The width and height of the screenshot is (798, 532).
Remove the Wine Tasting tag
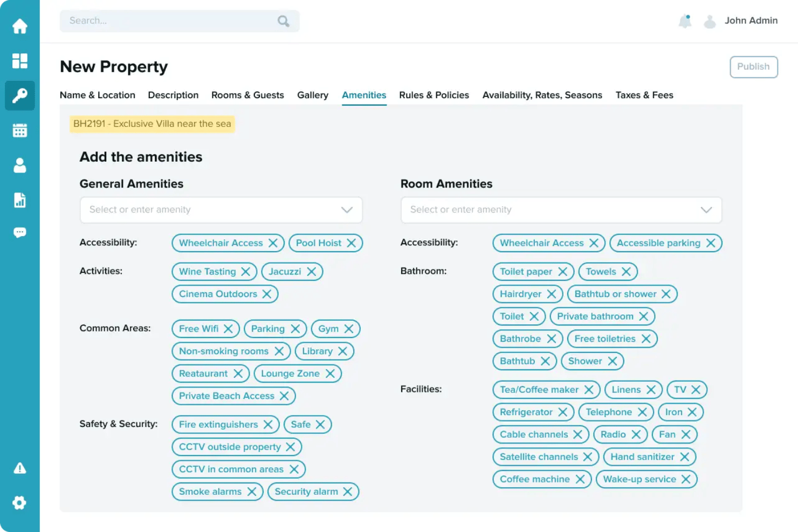pos(245,272)
